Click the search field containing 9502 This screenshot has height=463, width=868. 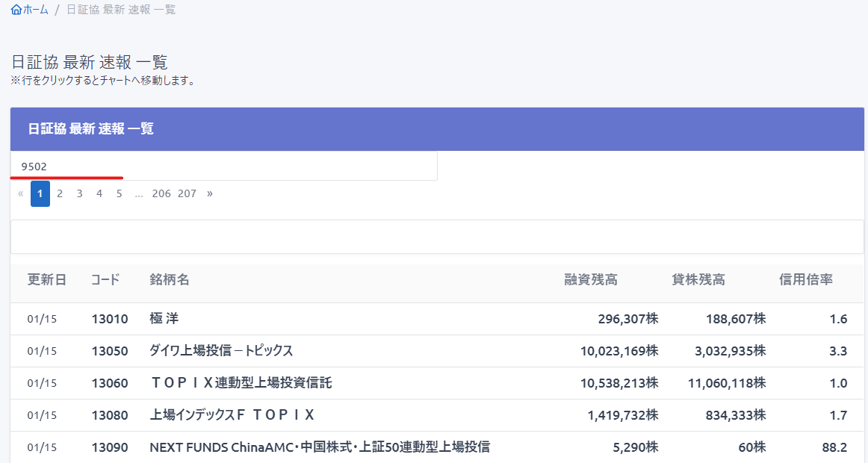point(224,166)
